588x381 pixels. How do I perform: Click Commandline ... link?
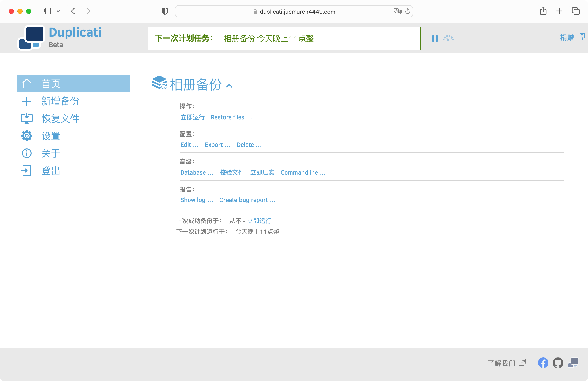pyautogui.click(x=303, y=172)
